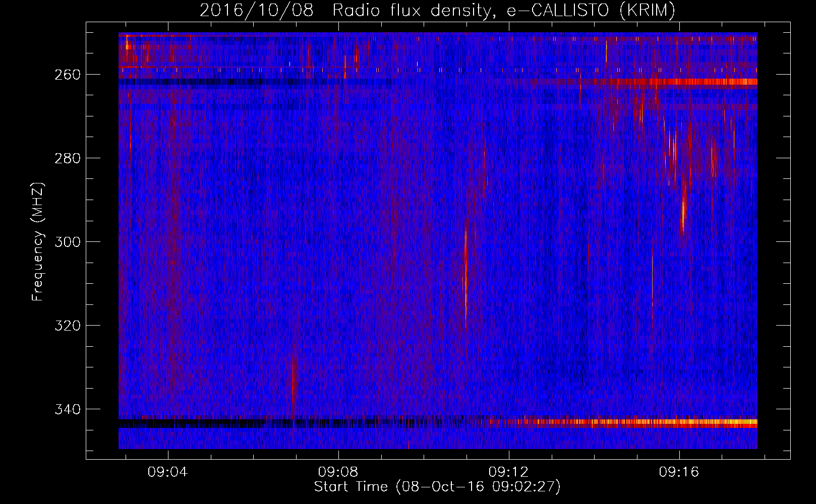Click the 'Start Time (08-Oct-16 09:02:27)' label
This screenshot has width=816, height=504.
click(437, 487)
